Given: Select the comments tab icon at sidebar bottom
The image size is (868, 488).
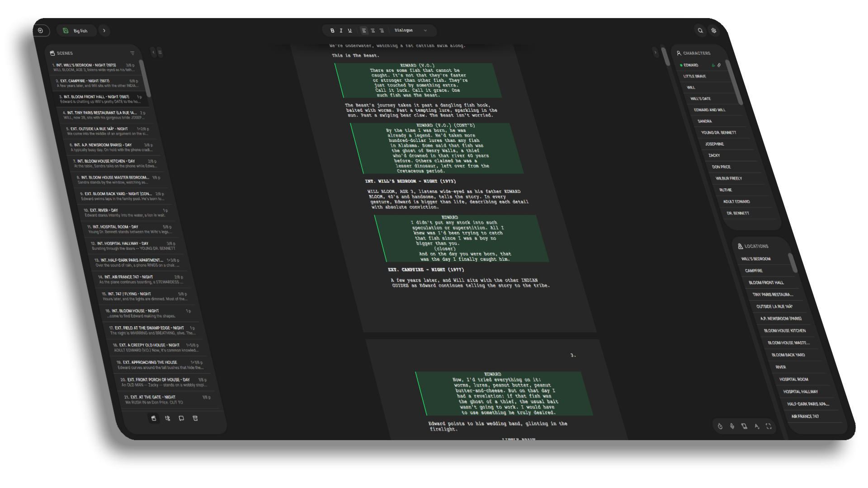Looking at the screenshot, I should coord(181,418).
